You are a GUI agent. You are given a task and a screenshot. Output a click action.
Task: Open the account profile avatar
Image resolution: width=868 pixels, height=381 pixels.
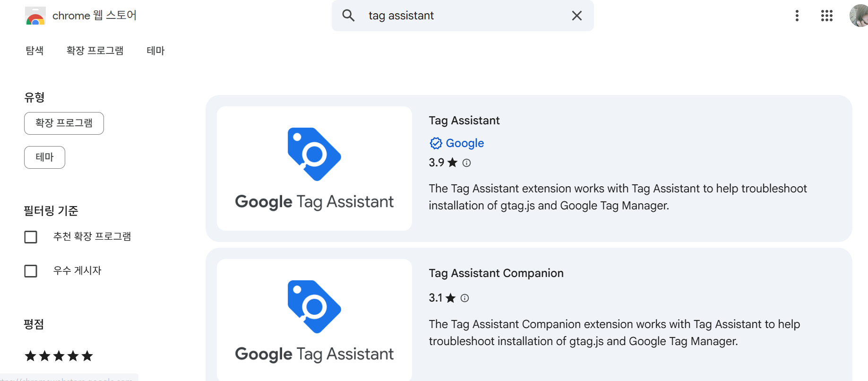click(859, 16)
